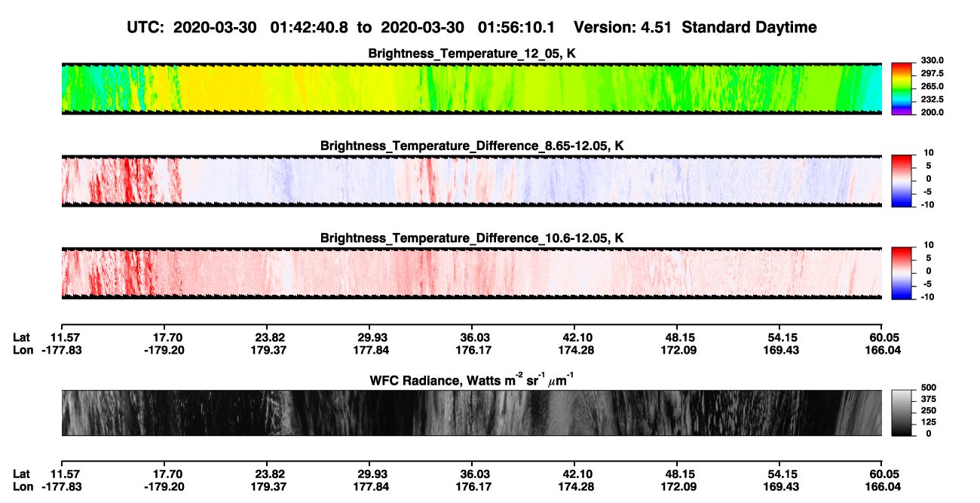The height and width of the screenshot is (503, 980).
Task: Click longitude 176.17 under the WFC Radiance panel
Action: 475,486
